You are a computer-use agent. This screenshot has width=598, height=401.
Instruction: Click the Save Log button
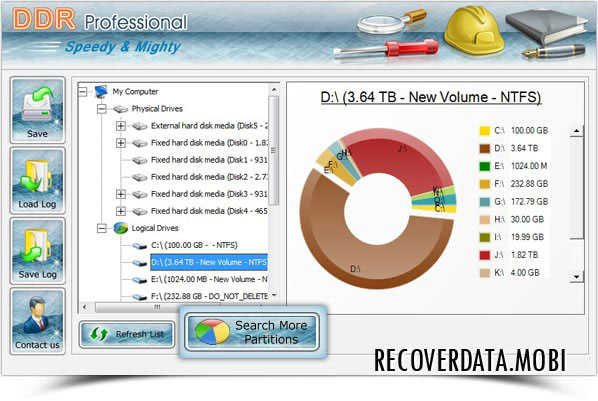click(37, 251)
